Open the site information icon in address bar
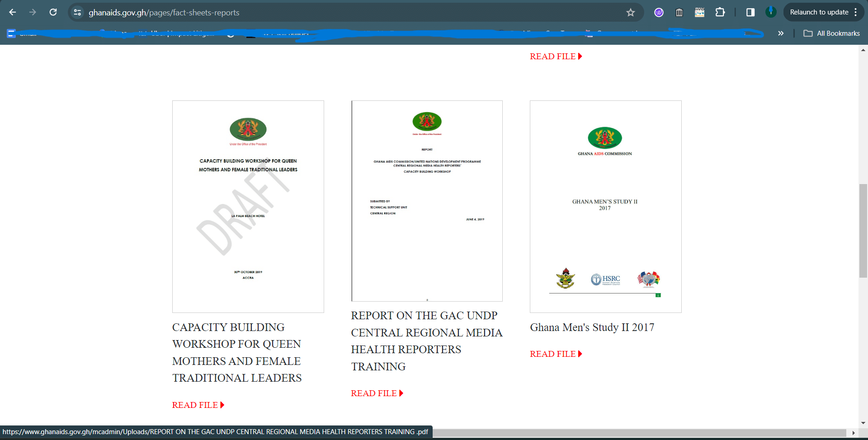 pos(78,13)
